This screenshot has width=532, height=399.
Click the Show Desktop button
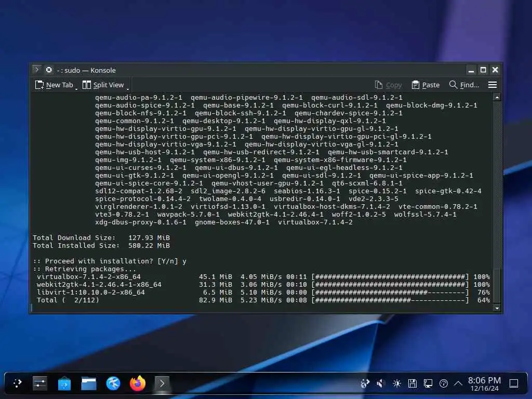click(514, 383)
